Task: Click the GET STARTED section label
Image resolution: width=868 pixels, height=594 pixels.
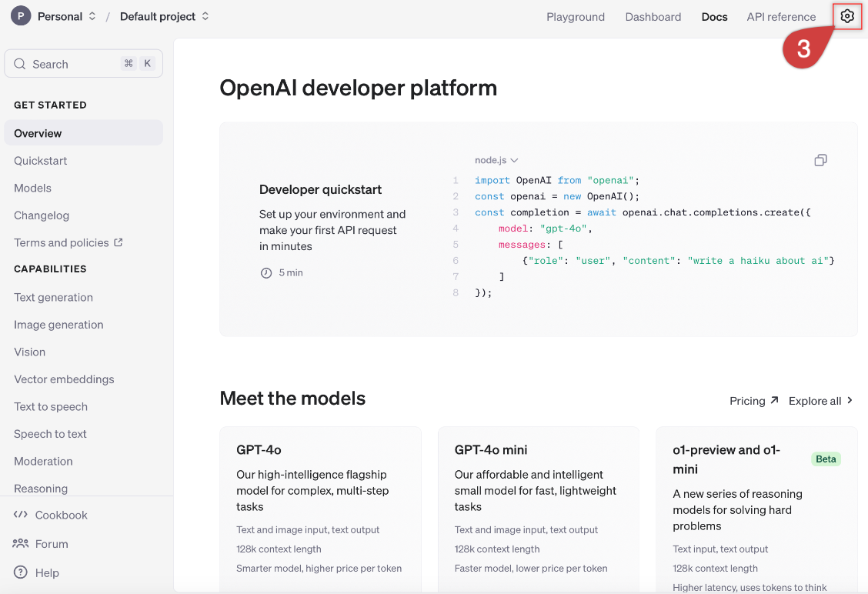Action: [50, 105]
